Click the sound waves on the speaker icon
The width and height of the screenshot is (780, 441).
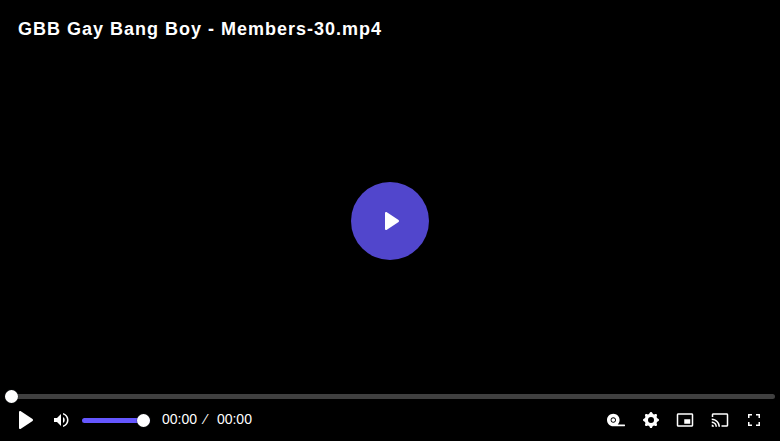pos(66,420)
